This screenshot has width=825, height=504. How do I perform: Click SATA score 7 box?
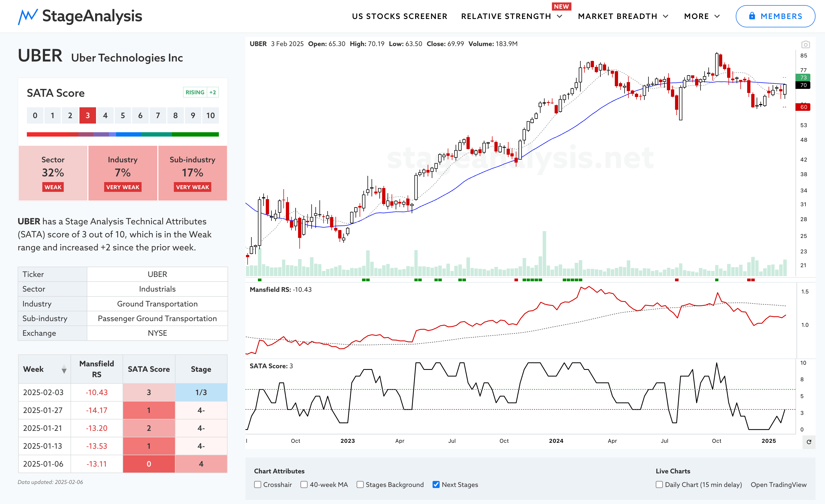pos(158,115)
